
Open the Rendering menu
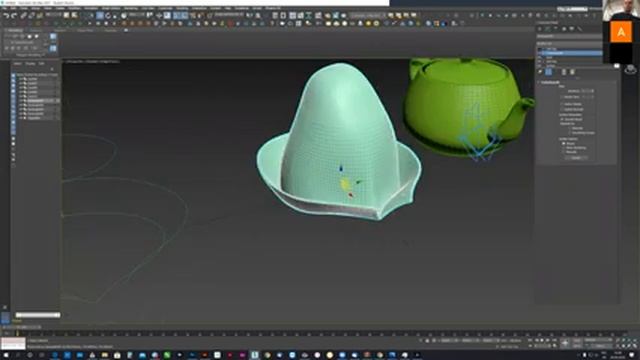(131, 8)
